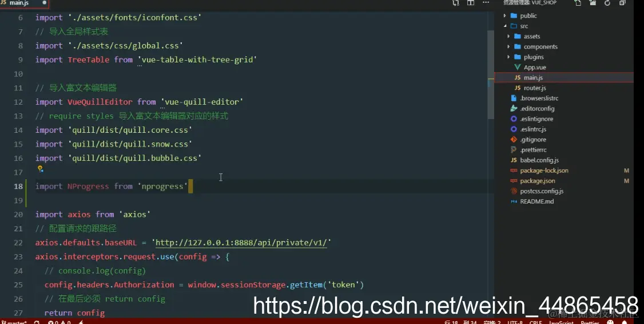Click the folder icon of the assets folder
Screen dimensions: 644x324
point(518,36)
